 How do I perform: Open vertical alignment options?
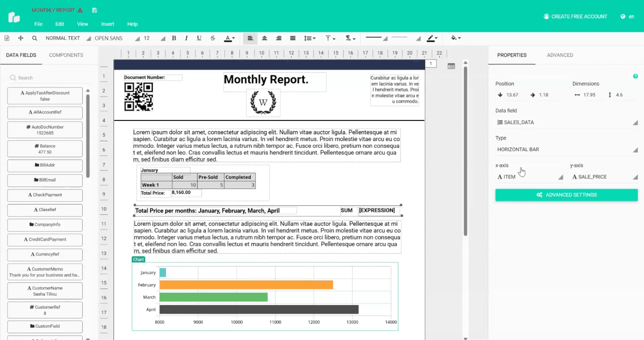(x=331, y=38)
